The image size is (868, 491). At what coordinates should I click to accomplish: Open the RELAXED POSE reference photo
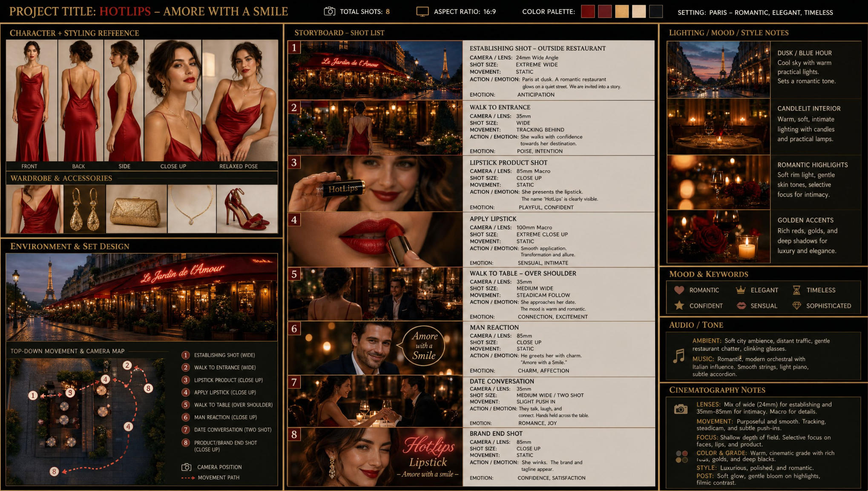point(240,101)
